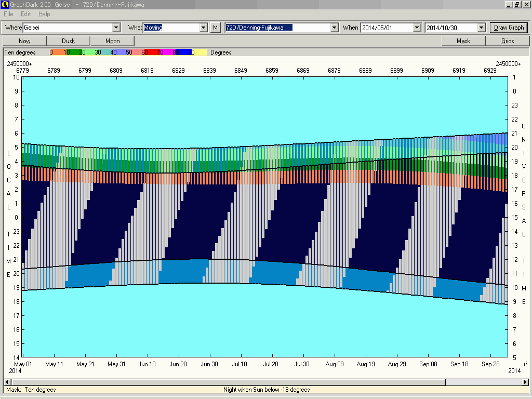This screenshot has height=399, width=532.
Task: Toggle the Now button
Action: tap(24, 41)
